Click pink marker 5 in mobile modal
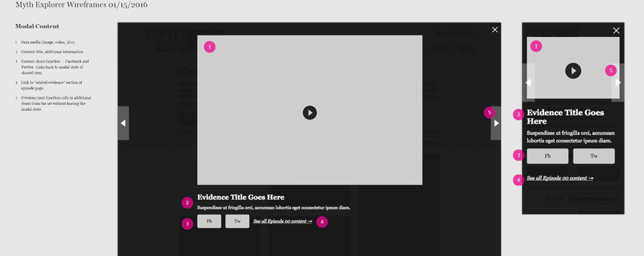644x256 pixels. pos(610,71)
